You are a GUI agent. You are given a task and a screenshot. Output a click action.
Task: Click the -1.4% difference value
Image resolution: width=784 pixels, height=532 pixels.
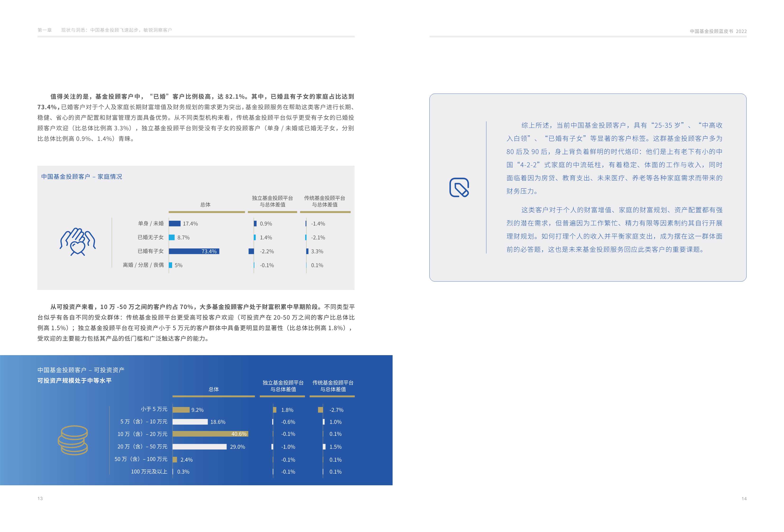tap(318, 224)
